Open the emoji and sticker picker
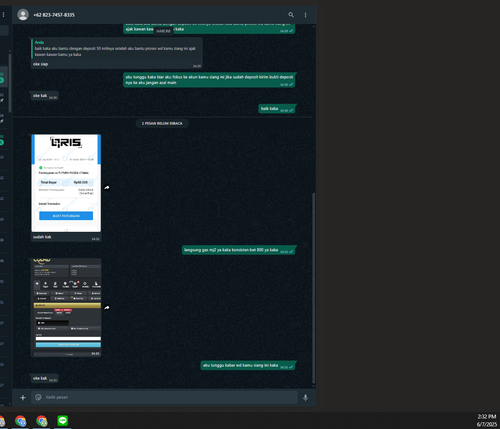Image resolution: width=500 pixels, height=429 pixels. 38,397
